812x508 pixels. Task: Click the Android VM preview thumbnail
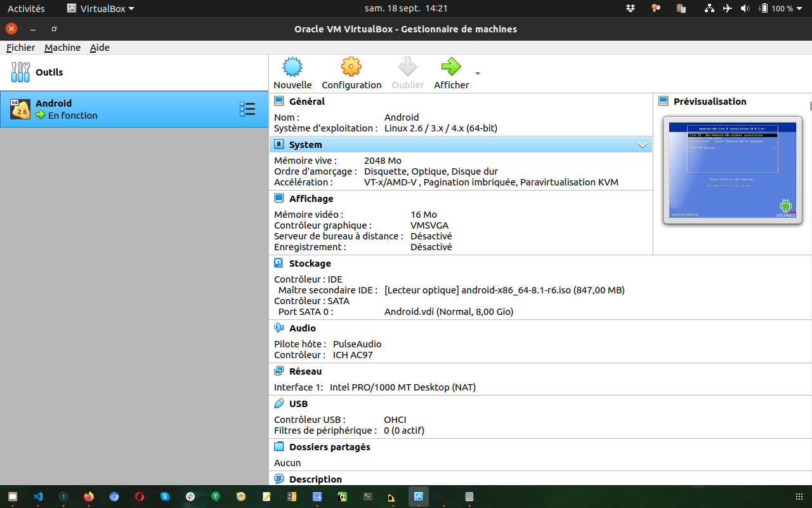coord(733,170)
